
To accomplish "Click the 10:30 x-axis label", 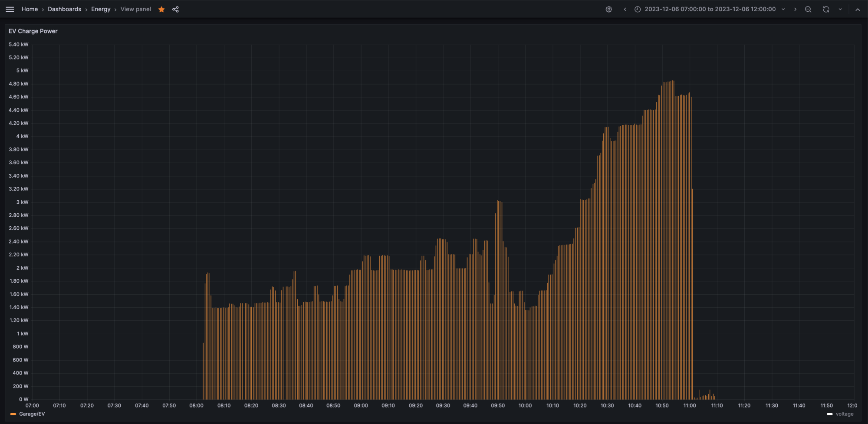I will click(607, 406).
